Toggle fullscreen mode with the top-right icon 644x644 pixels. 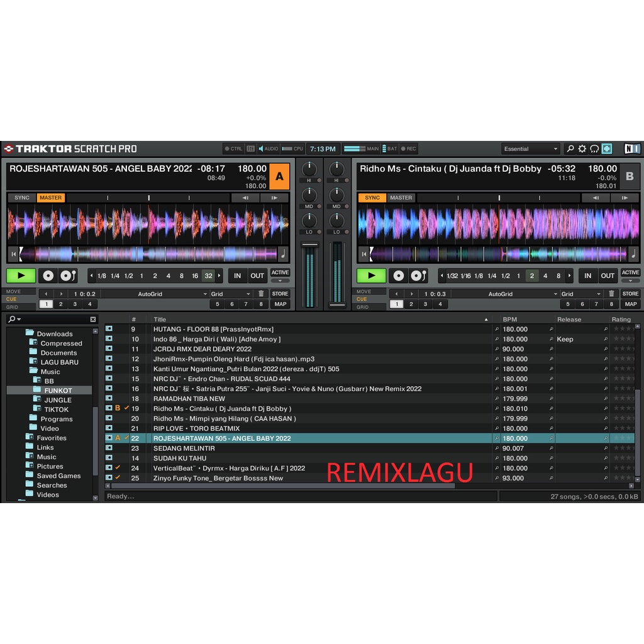tap(606, 148)
